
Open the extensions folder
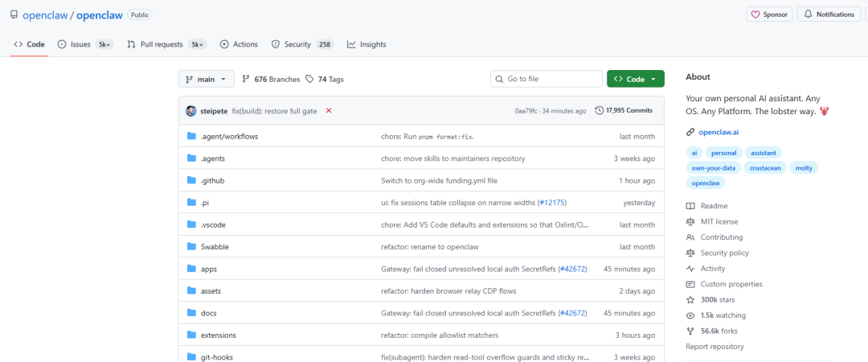pos(218,335)
